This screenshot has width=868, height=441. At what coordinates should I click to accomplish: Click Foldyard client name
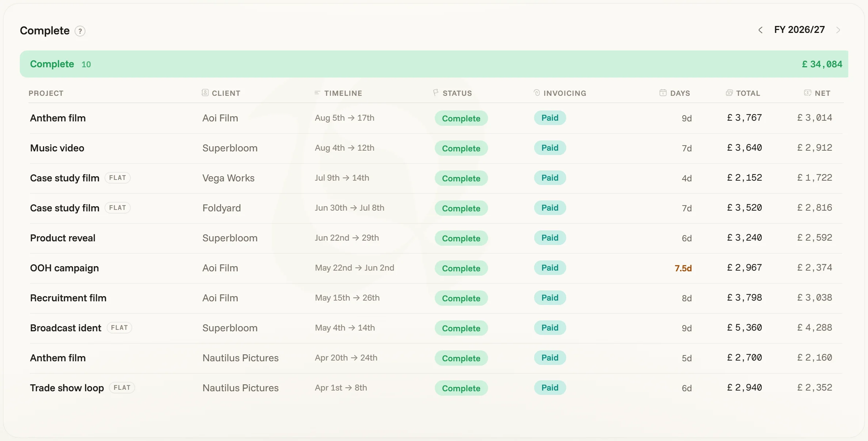[222, 208]
